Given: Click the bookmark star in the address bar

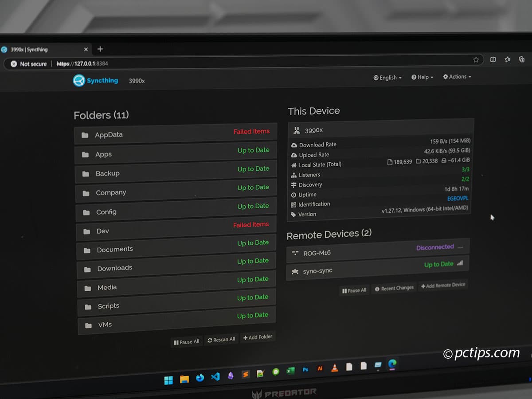Looking at the screenshot, I should pos(476,59).
